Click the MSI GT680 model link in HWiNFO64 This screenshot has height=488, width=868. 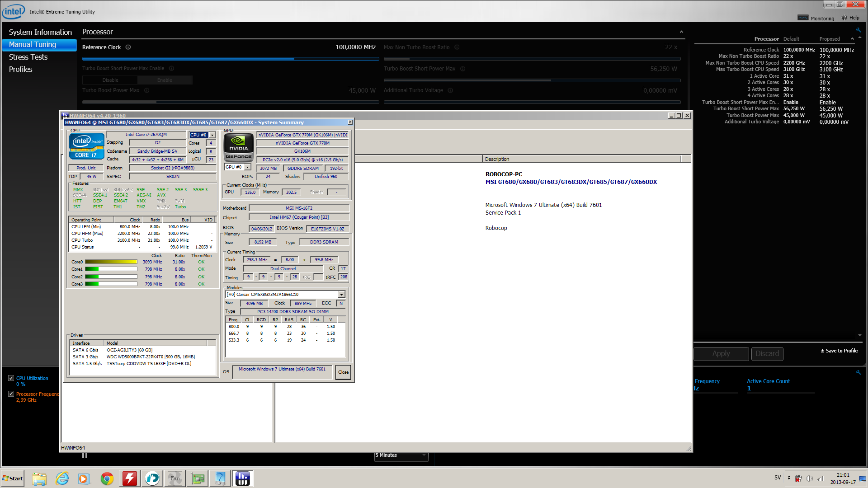pos(571,182)
